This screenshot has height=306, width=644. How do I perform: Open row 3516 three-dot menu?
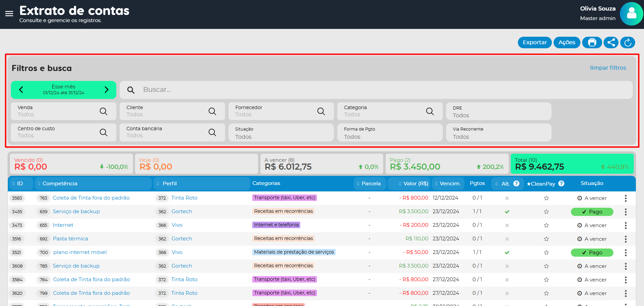626,239
